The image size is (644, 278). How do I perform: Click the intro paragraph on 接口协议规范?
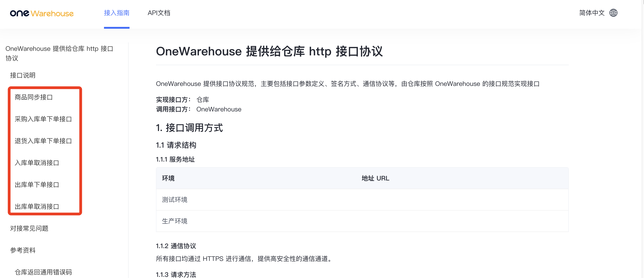pyautogui.click(x=348, y=84)
